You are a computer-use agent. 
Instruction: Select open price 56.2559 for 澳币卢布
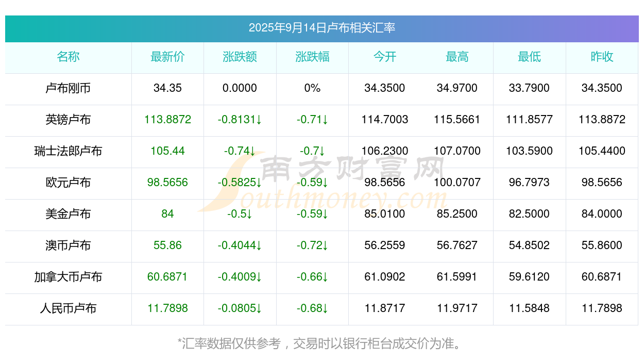[385, 246]
